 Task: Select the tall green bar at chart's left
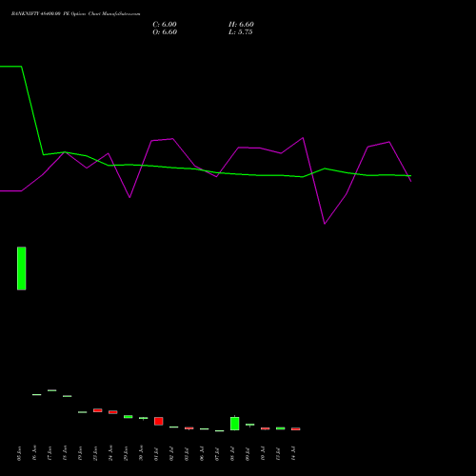click(x=22, y=268)
